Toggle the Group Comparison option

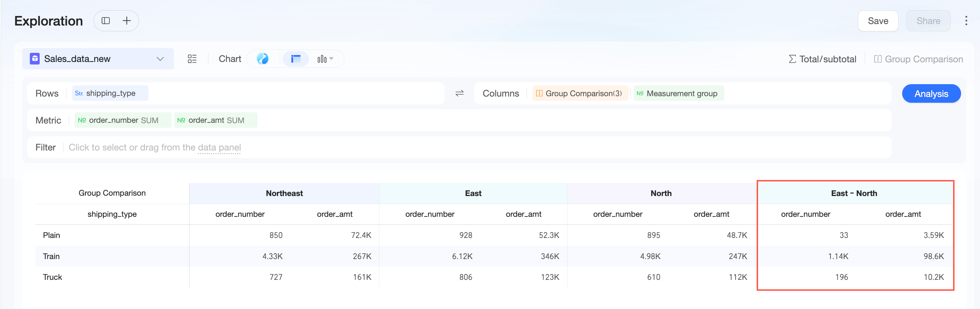tap(919, 59)
